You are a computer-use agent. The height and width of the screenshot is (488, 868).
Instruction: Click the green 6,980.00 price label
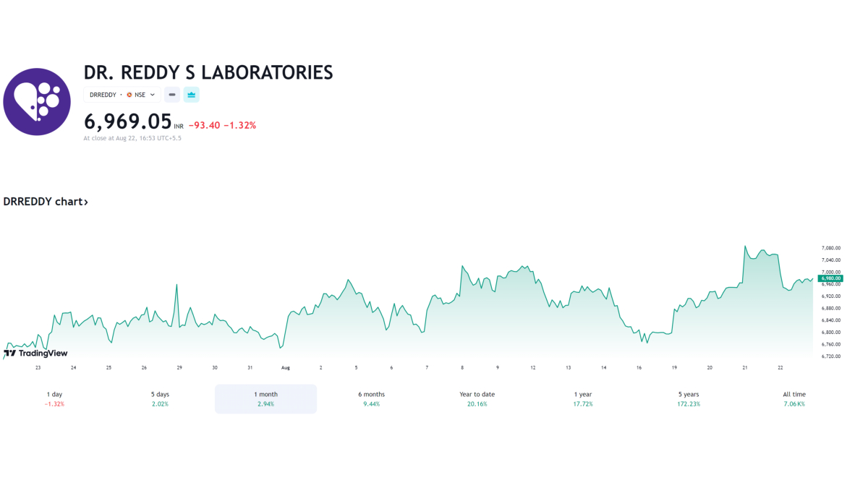click(x=830, y=278)
